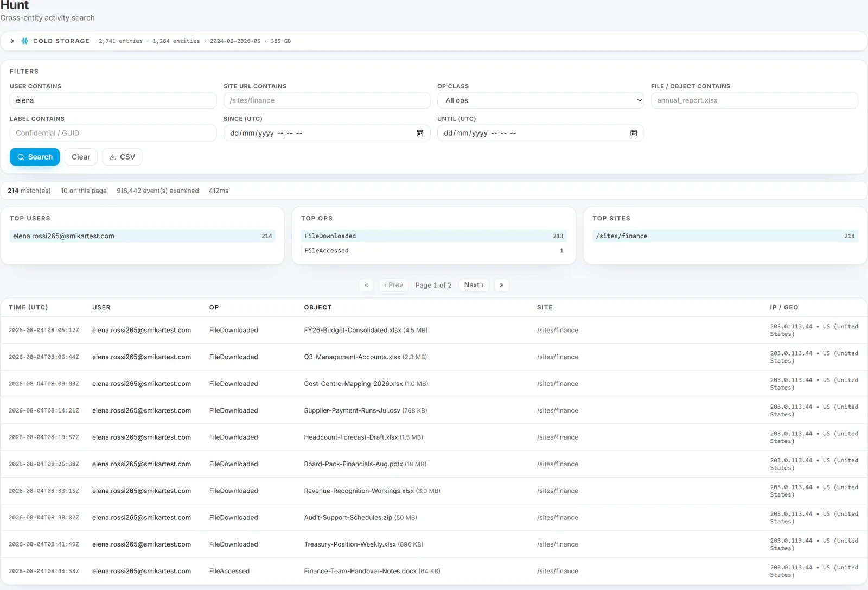
Task: Click the 214 match(es) count
Action: click(x=29, y=191)
